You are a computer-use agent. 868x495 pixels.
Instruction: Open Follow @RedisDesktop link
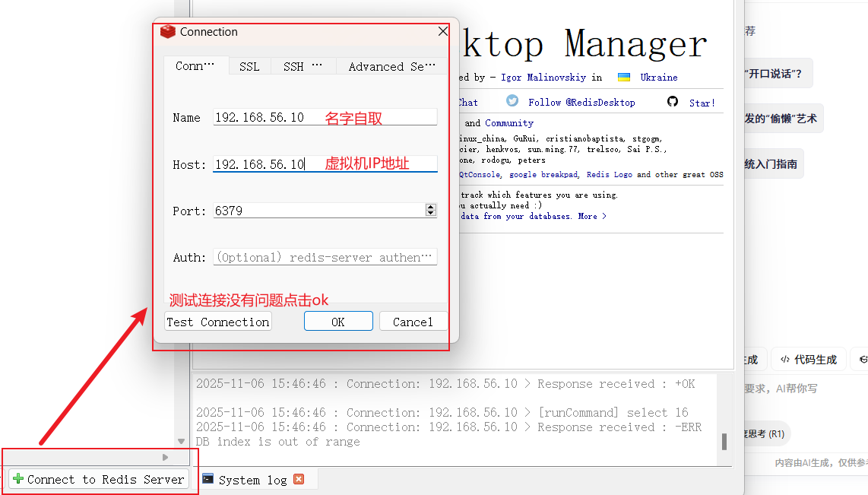[581, 103]
